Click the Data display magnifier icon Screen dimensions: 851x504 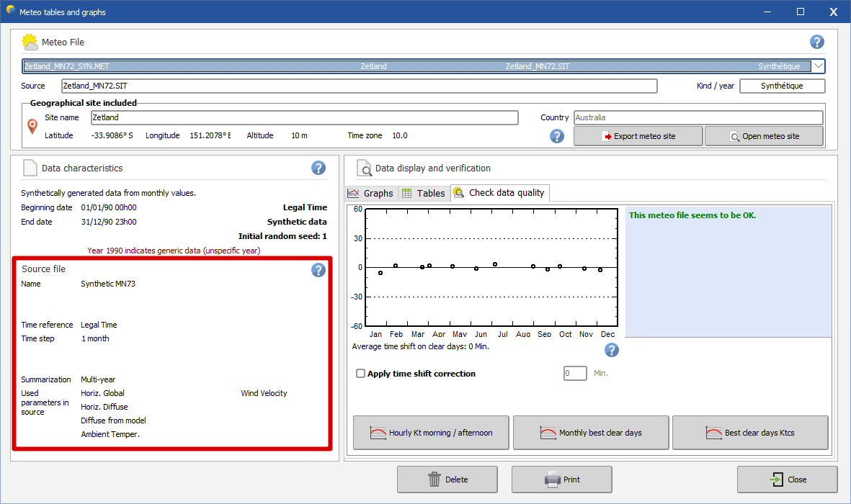364,168
